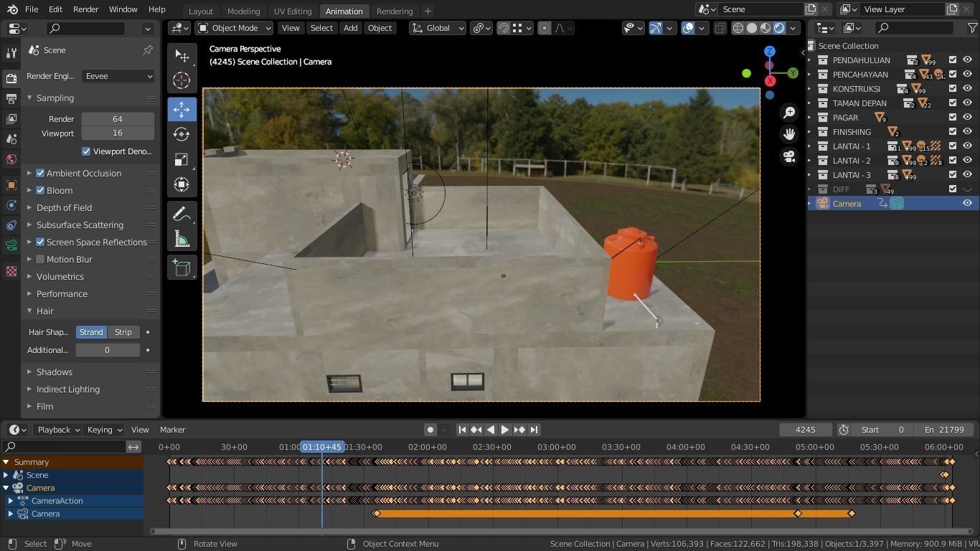Select Strip hair shape type

coord(123,332)
